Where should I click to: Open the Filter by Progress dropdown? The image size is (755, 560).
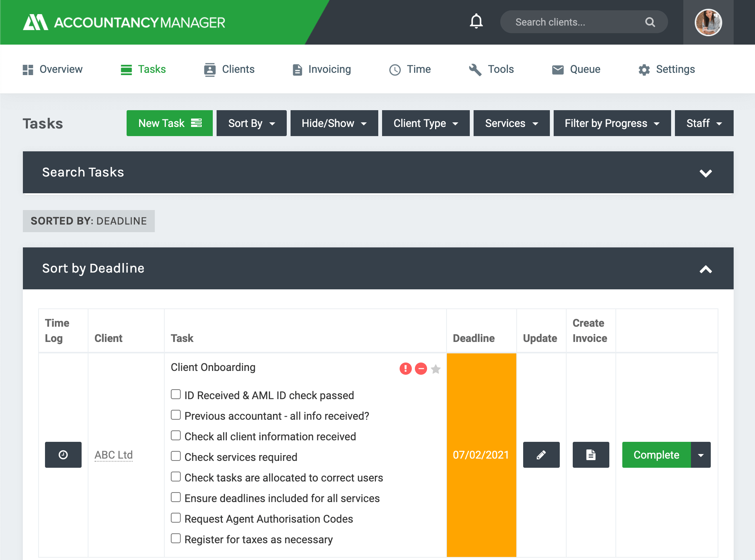click(x=612, y=123)
